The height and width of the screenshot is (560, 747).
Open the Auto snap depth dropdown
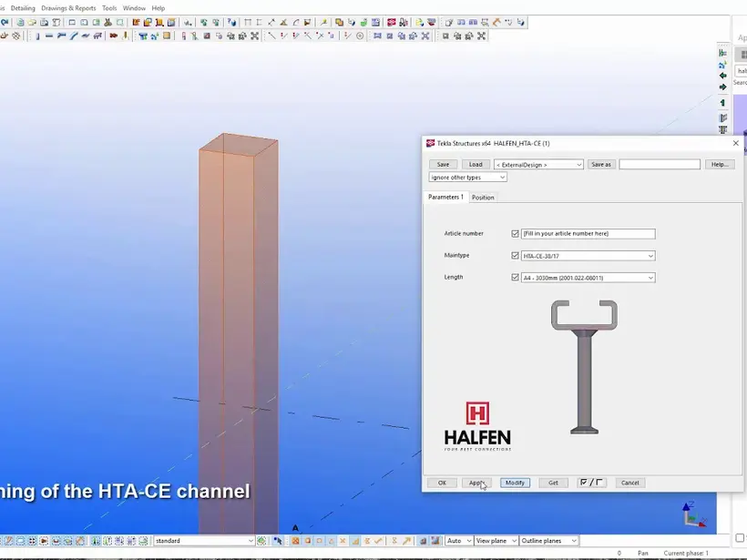[x=459, y=541]
